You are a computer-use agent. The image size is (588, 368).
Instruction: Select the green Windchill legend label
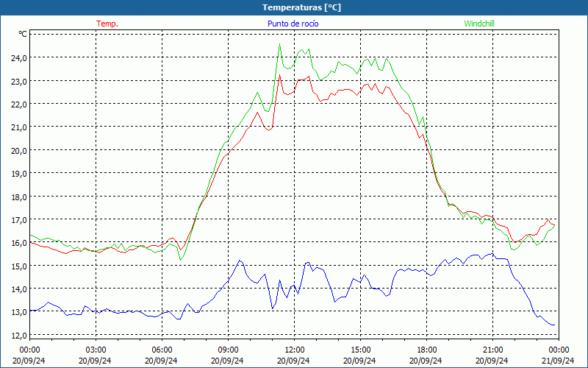(479, 24)
